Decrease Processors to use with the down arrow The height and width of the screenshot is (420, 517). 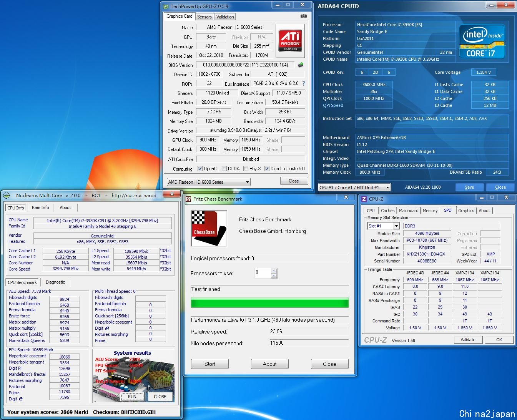pyautogui.click(x=274, y=276)
